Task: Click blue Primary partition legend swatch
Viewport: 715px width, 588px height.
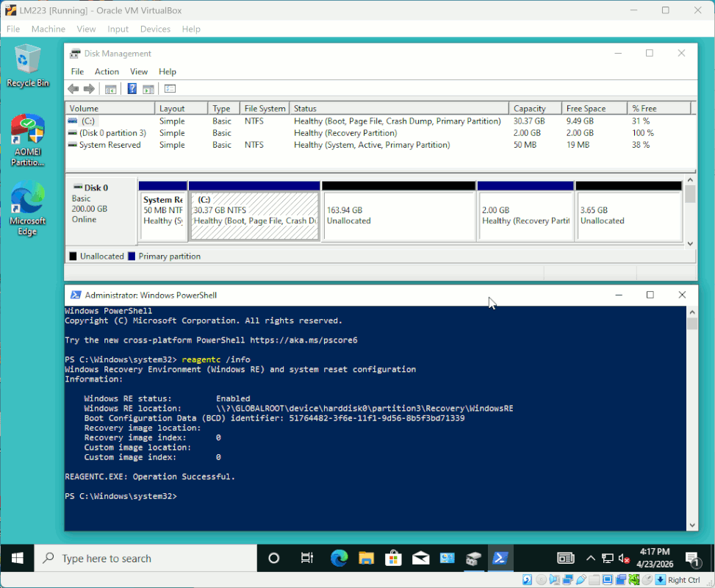Action: click(132, 257)
